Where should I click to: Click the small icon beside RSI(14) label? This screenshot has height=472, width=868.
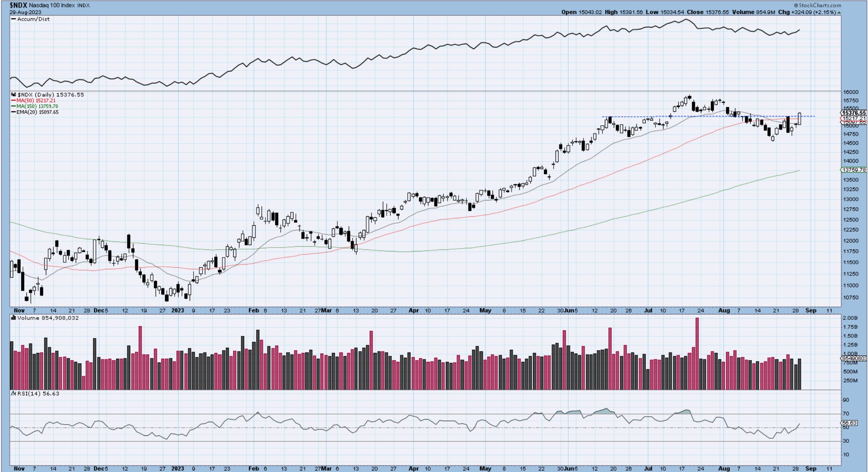(x=14, y=393)
